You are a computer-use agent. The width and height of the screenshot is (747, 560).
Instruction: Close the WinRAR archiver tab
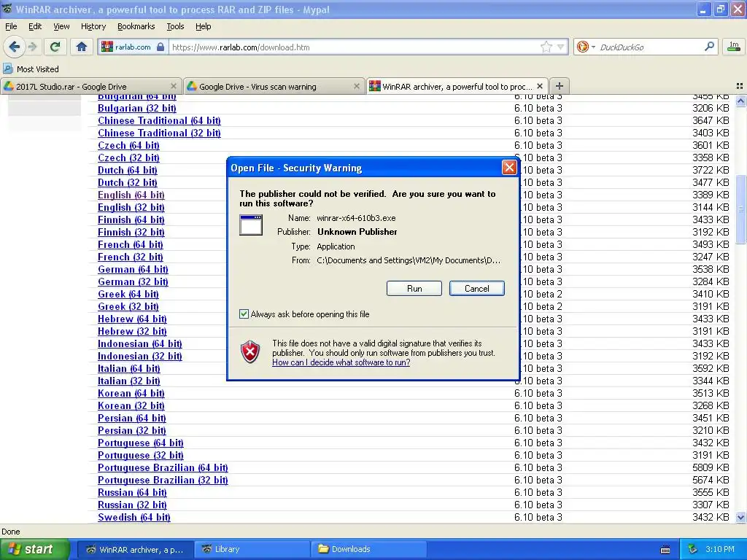point(540,86)
